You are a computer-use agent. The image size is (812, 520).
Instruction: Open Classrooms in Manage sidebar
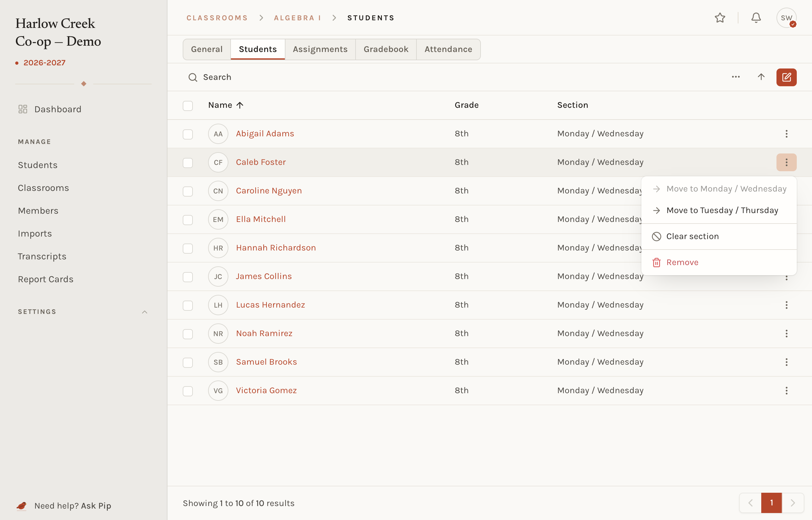[43, 188]
